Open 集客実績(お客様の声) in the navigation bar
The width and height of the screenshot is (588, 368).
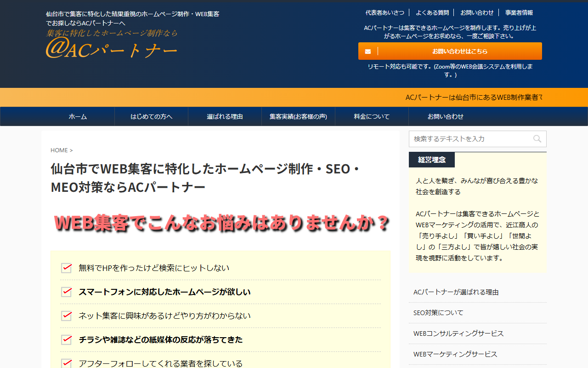[298, 116]
